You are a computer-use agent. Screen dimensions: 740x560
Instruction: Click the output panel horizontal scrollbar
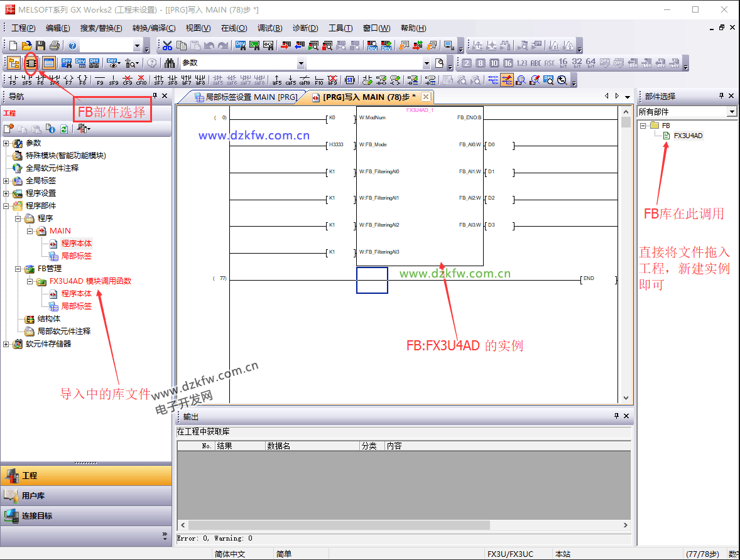[x=402, y=525]
